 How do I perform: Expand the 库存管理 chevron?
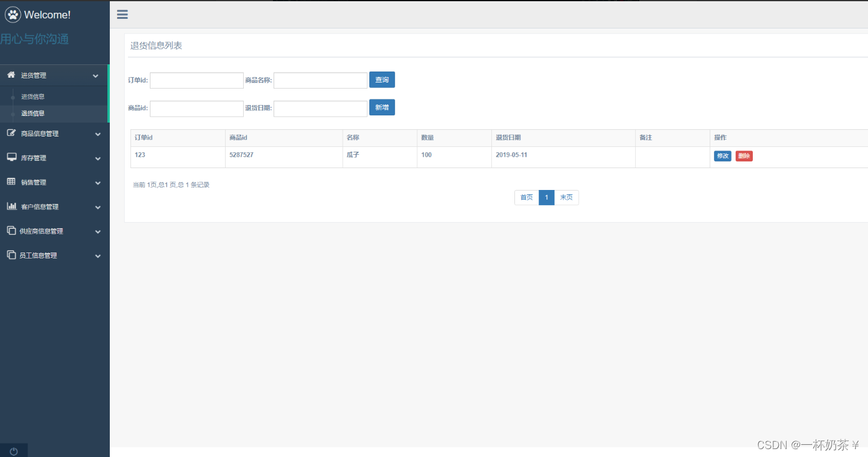pos(98,158)
